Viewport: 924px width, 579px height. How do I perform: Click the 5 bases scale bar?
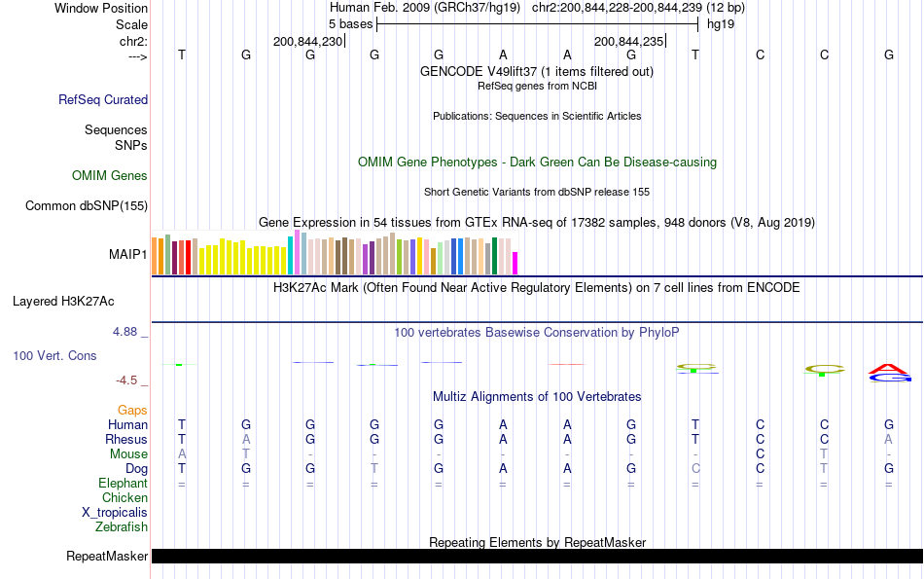tap(538, 24)
